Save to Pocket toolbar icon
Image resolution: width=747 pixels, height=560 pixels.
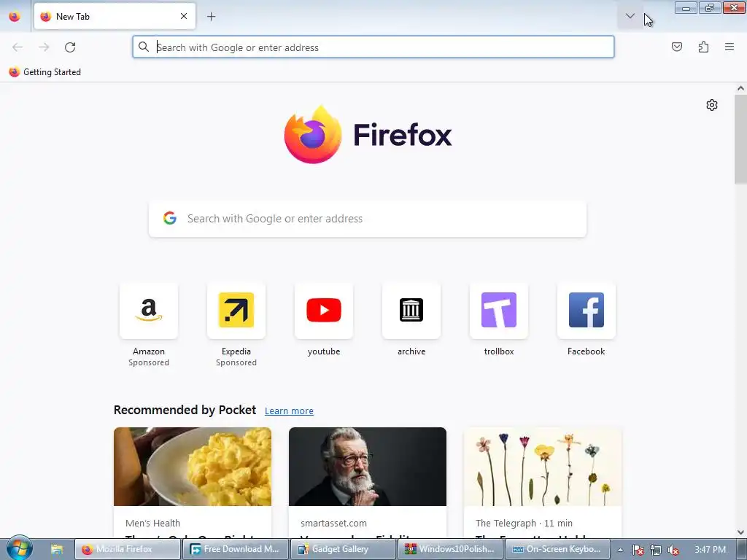(676, 47)
